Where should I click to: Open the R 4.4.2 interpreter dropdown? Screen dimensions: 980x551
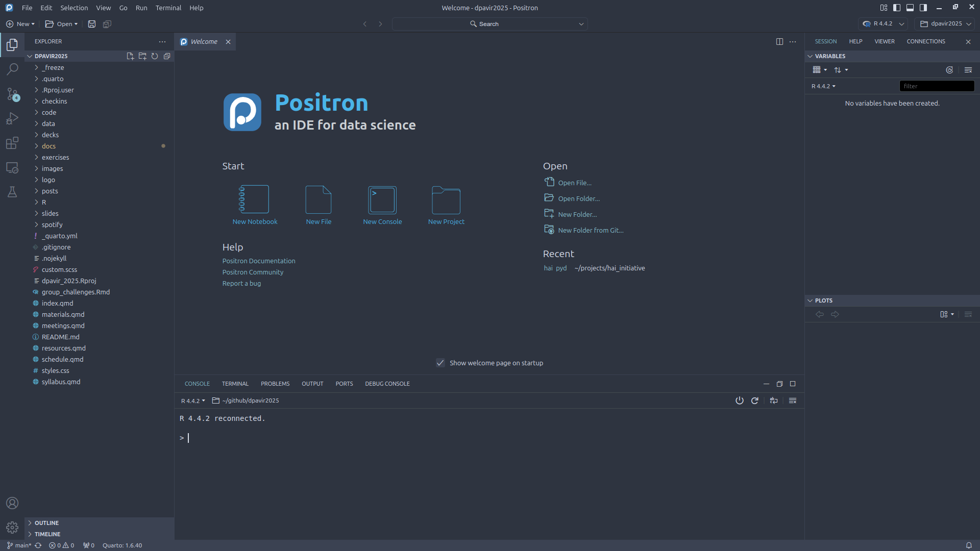(x=884, y=23)
